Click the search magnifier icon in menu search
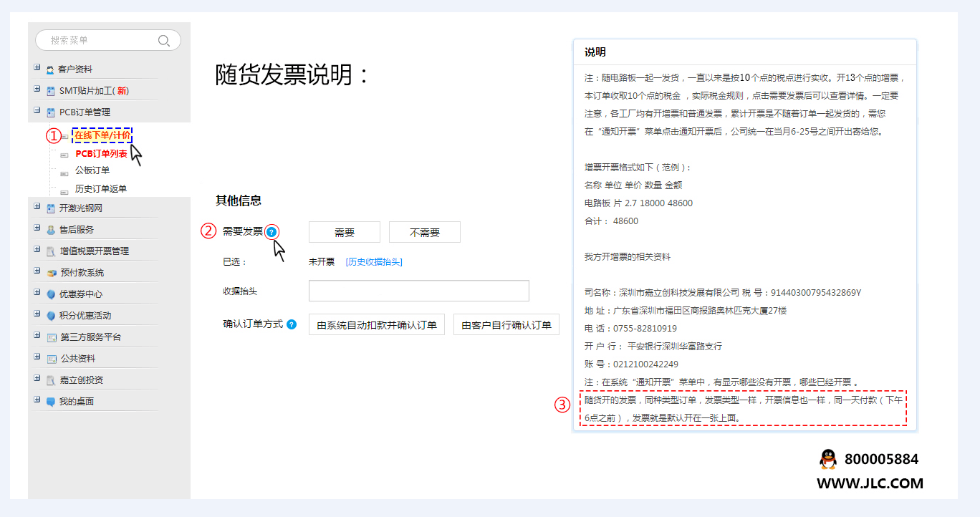This screenshot has height=517, width=980. click(164, 41)
